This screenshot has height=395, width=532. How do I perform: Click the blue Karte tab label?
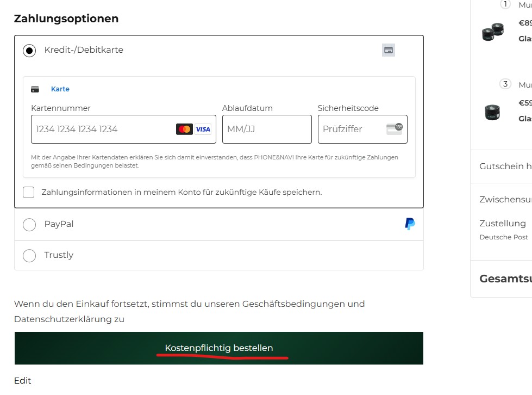tap(60, 89)
